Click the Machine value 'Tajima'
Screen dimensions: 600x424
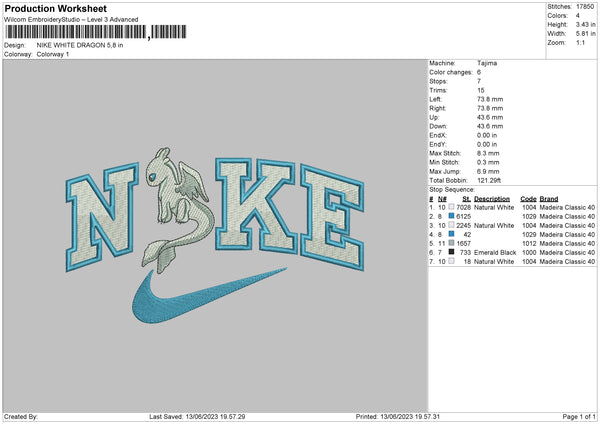point(487,63)
